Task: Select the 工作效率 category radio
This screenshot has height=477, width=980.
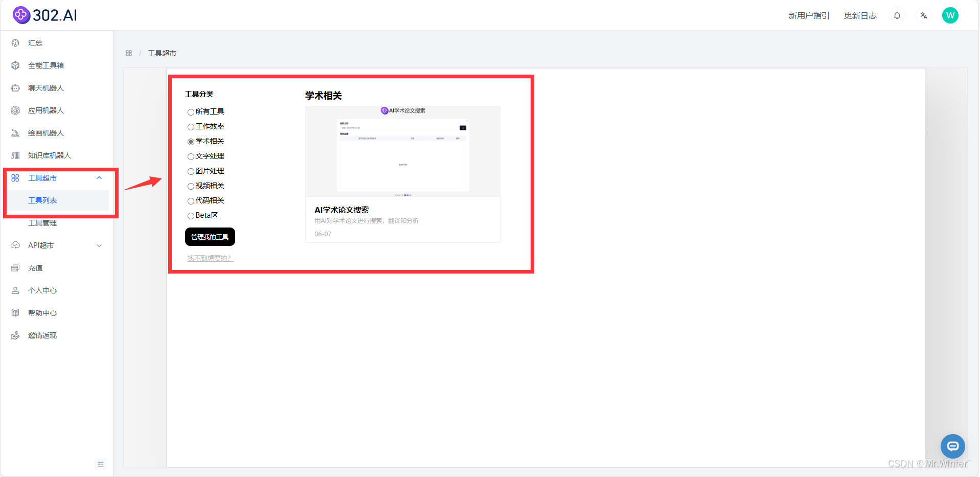Action: (191, 127)
